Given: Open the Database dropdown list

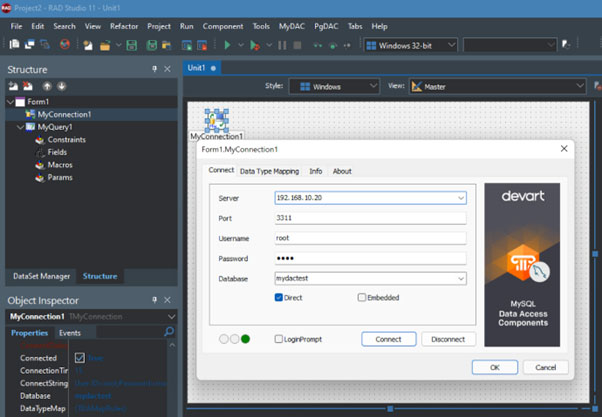Looking at the screenshot, I should click(461, 278).
